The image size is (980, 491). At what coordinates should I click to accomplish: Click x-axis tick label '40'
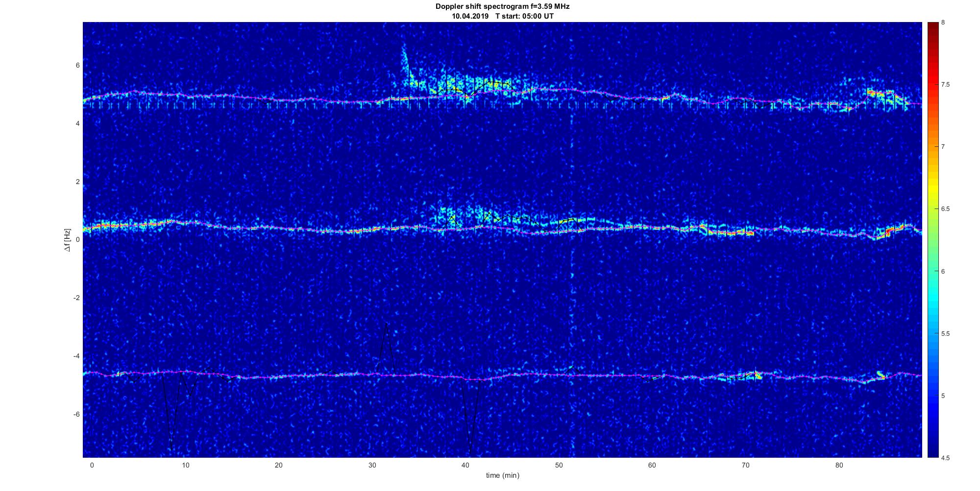(x=465, y=466)
